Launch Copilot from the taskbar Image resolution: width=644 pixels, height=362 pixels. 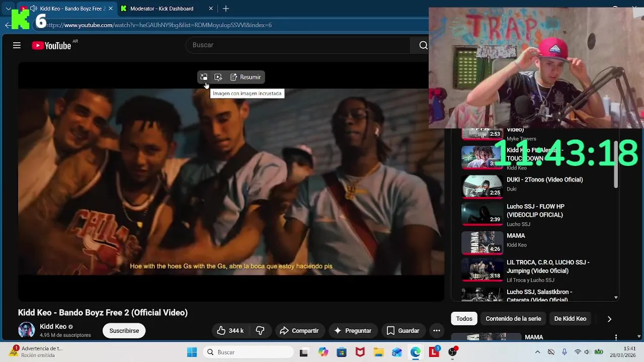click(323, 352)
